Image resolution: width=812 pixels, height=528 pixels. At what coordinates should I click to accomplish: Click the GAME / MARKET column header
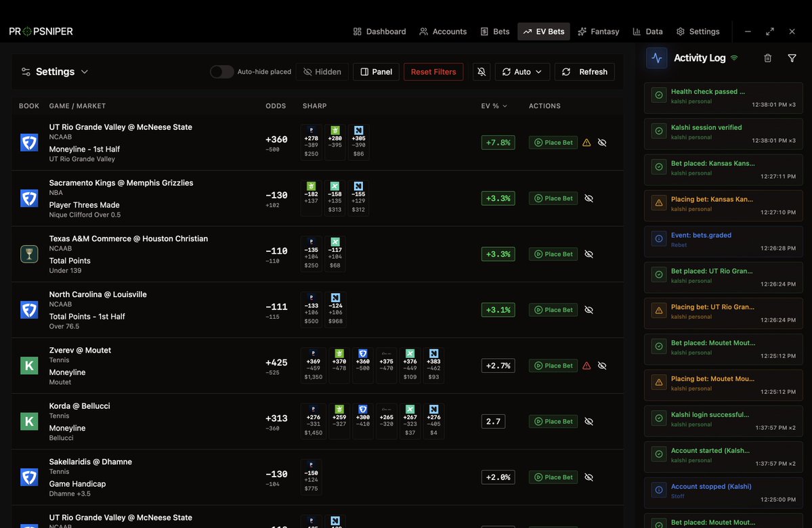pyautogui.click(x=77, y=106)
